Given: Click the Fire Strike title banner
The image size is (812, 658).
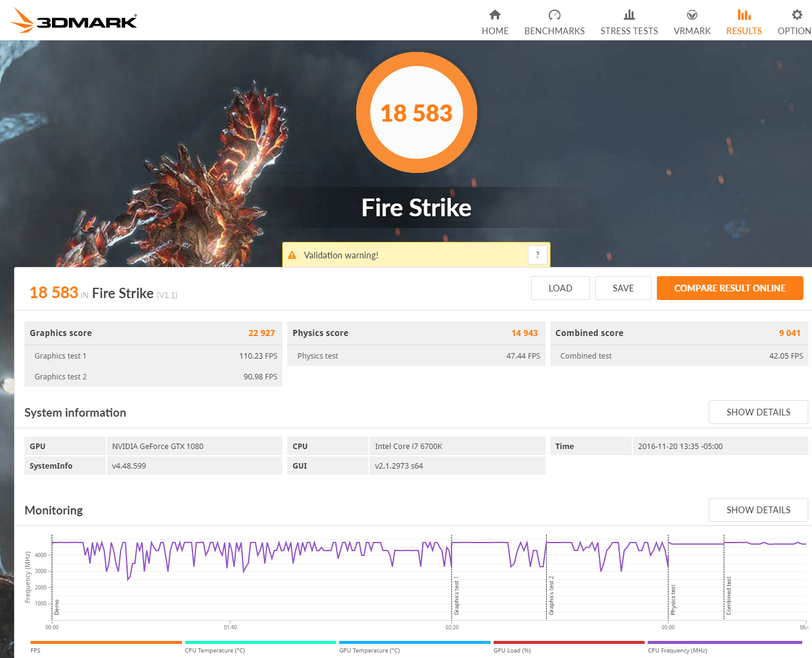Looking at the screenshot, I should (x=417, y=208).
